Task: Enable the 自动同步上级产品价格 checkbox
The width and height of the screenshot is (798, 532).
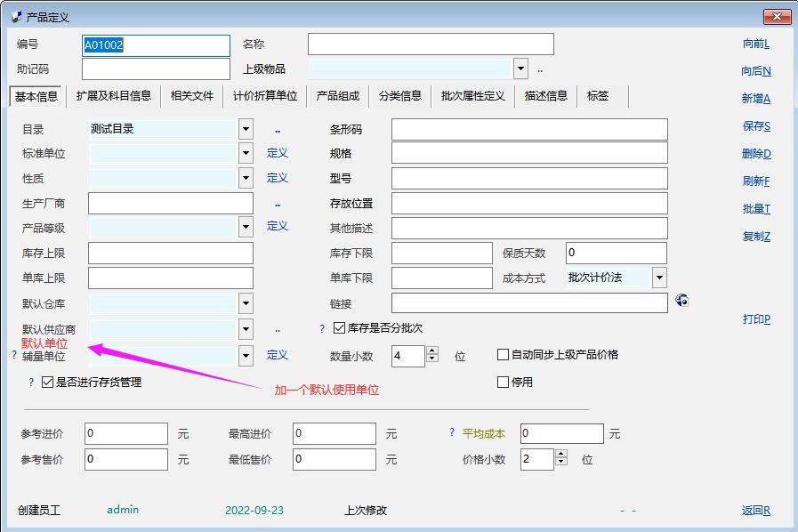Action: [504, 355]
